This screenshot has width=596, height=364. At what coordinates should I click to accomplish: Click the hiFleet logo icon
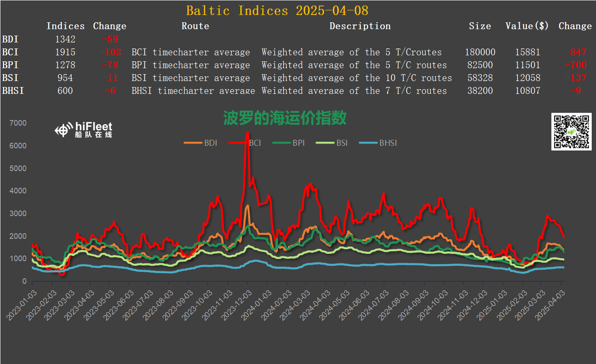coord(64,129)
